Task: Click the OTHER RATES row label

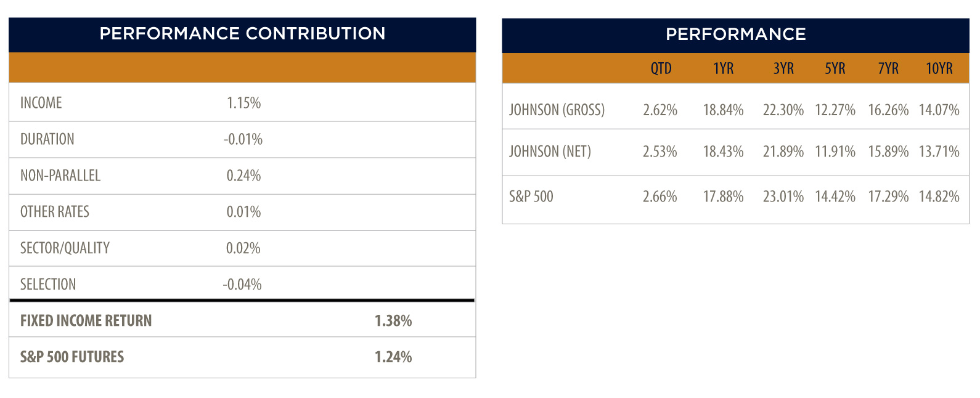Action: click(55, 212)
